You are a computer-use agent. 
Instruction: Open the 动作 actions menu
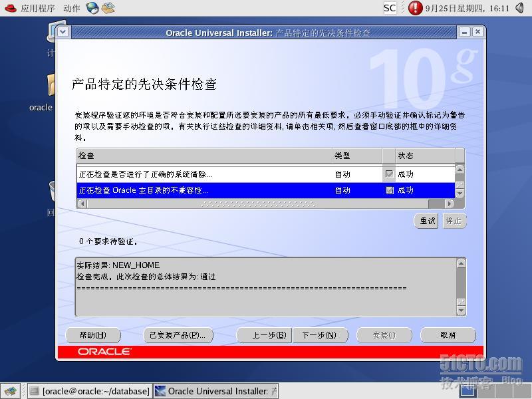(x=72, y=8)
